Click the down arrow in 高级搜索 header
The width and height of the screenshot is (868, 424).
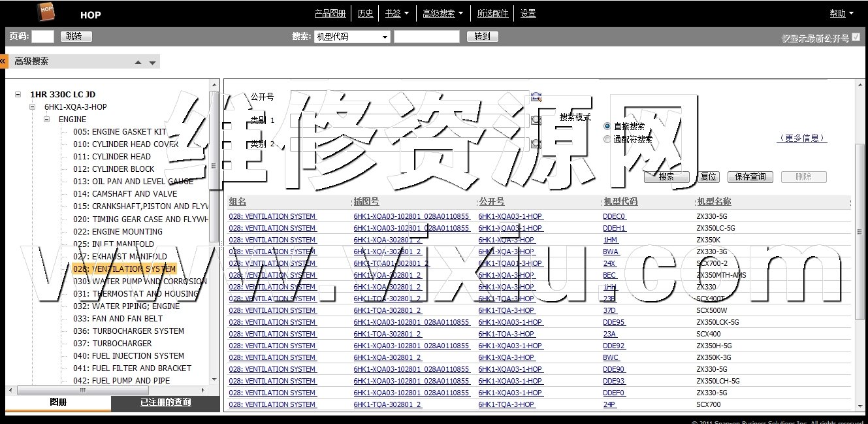click(x=152, y=63)
